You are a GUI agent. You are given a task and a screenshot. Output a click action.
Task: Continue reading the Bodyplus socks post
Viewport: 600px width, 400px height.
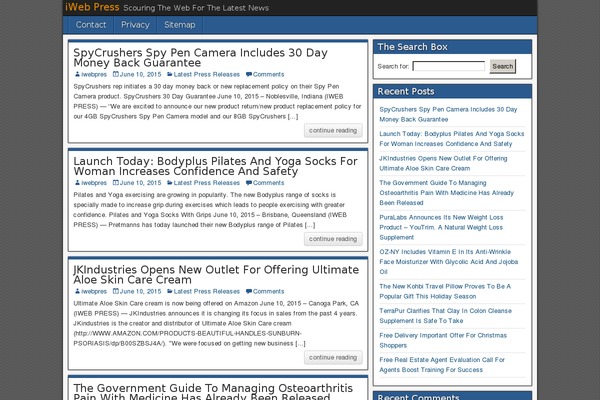coord(333,239)
